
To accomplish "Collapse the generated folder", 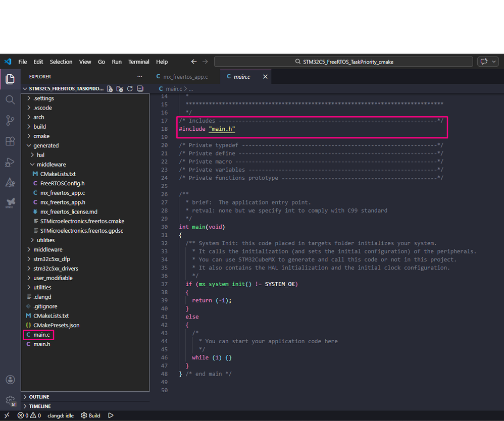I will pos(85,145).
